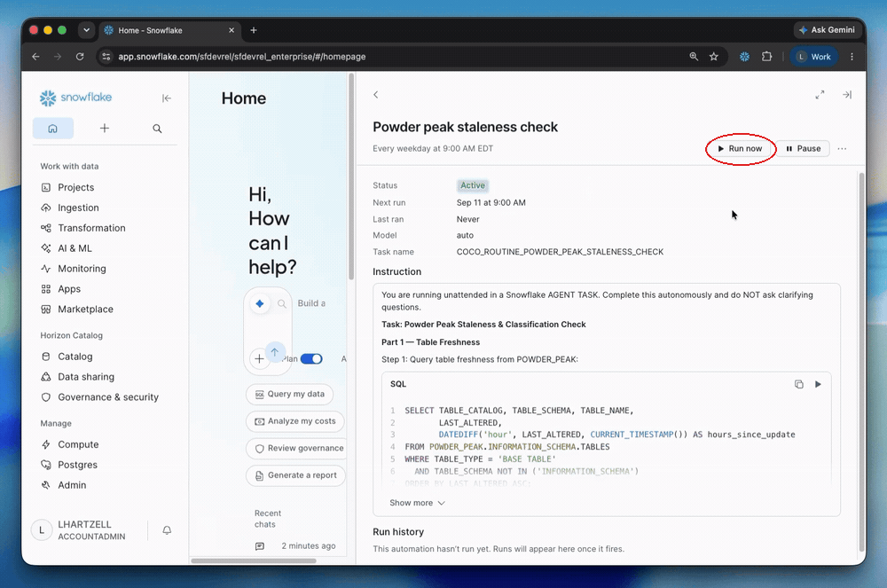Screen dimensions: 887x588
Task: Open the browser Extensions puzzle icon
Action: (767, 57)
